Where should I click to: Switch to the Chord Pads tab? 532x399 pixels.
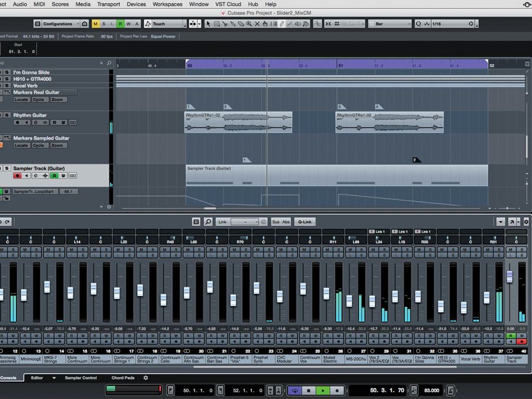pyautogui.click(x=123, y=378)
